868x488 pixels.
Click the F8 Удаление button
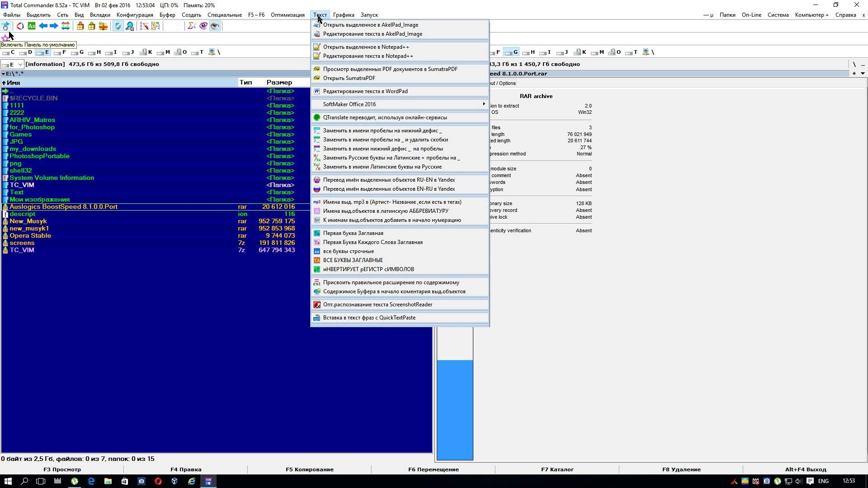[681, 469]
